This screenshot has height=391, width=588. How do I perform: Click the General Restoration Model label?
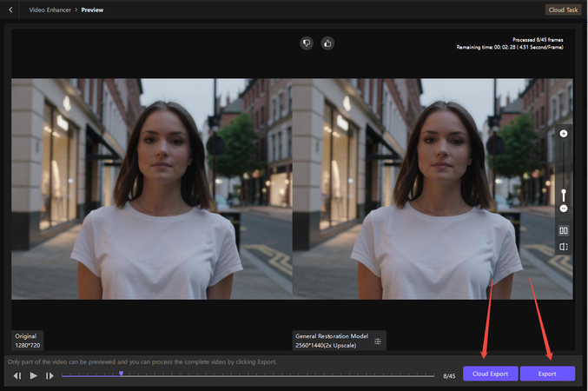[332, 336]
